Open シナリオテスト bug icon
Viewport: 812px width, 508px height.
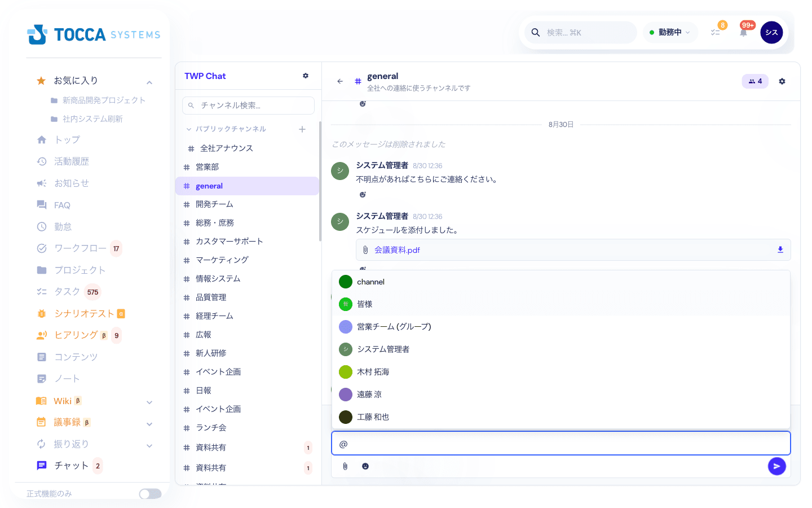(x=42, y=314)
